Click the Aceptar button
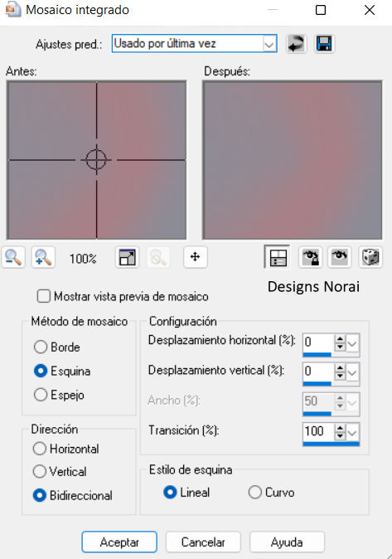 pos(119,542)
